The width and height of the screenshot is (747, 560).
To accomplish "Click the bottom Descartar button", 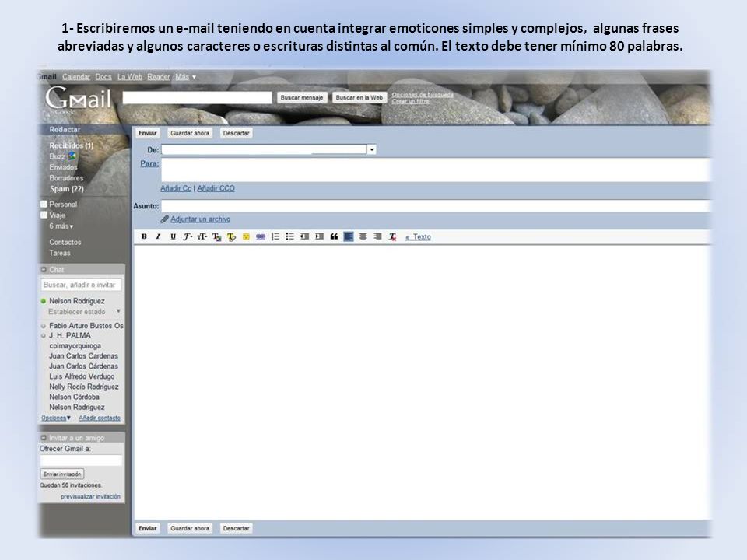I will pyautogui.click(x=237, y=528).
